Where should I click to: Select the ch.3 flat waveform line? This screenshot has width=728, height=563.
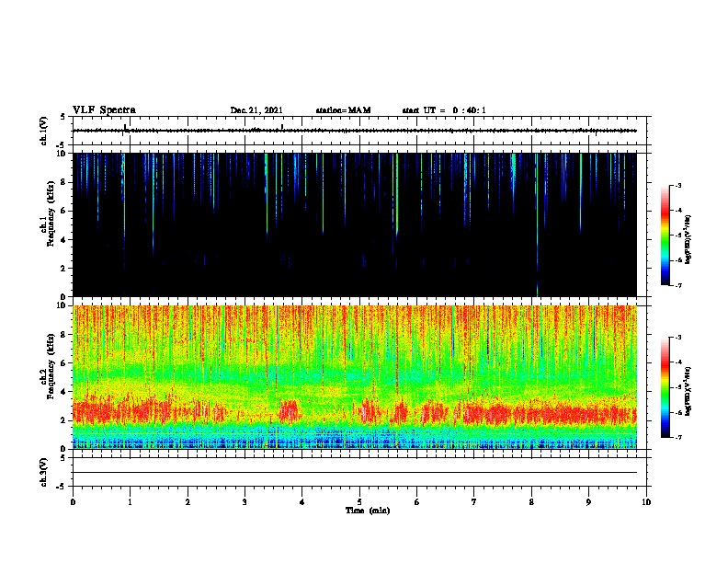point(355,473)
